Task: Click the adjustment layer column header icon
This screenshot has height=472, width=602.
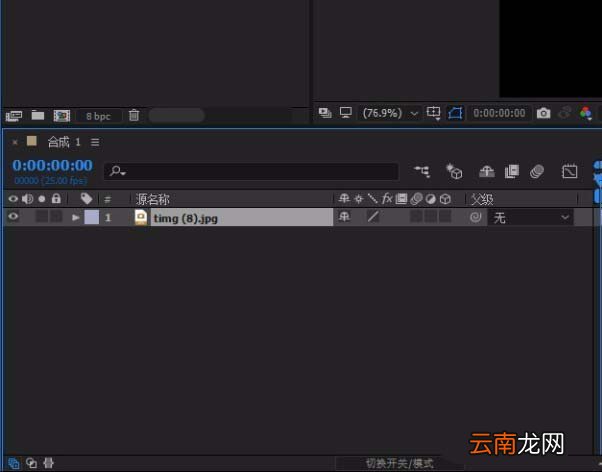Action: pos(430,199)
